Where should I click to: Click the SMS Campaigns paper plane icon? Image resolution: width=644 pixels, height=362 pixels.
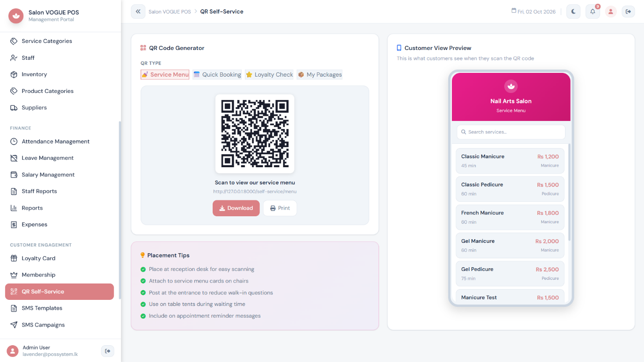pyautogui.click(x=14, y=325)
